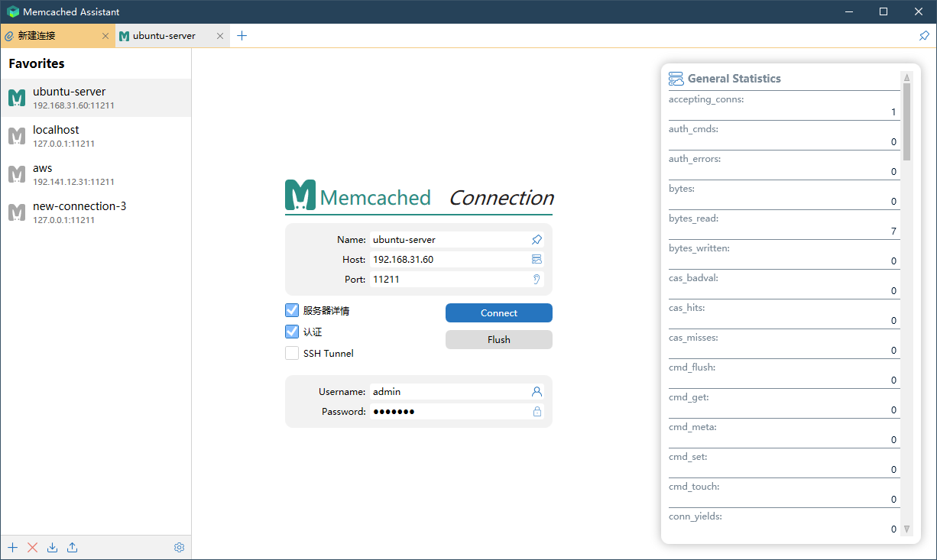Click the Favorites heading

point(37,63)
